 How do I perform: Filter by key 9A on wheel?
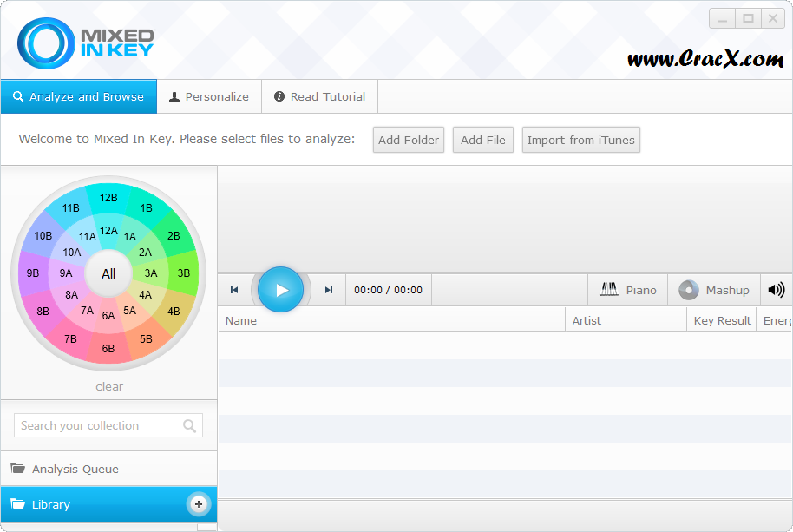click(66, 273)
